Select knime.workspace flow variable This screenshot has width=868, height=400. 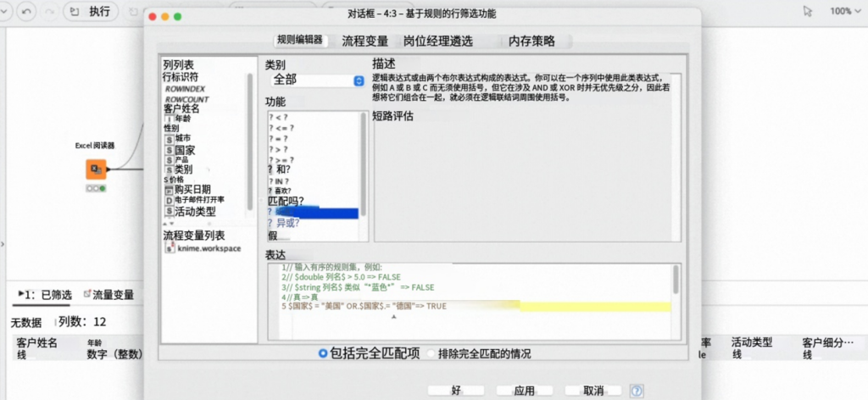[206, 248]
